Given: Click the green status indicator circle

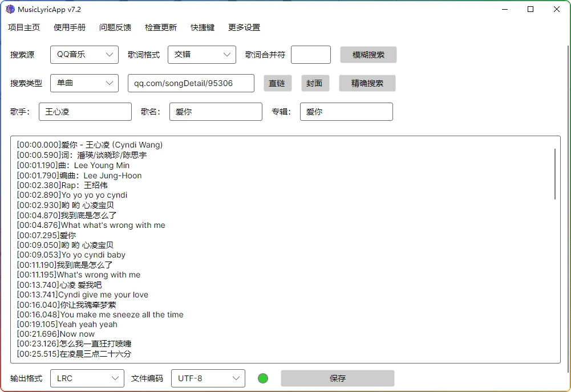Looking at the screenshot, I should click(x=263, y=378).
